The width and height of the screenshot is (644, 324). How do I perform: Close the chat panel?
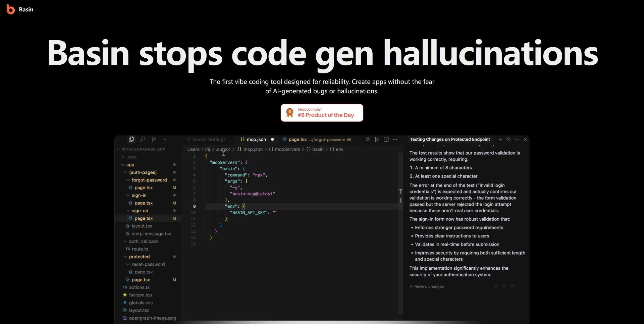point(525,140)
